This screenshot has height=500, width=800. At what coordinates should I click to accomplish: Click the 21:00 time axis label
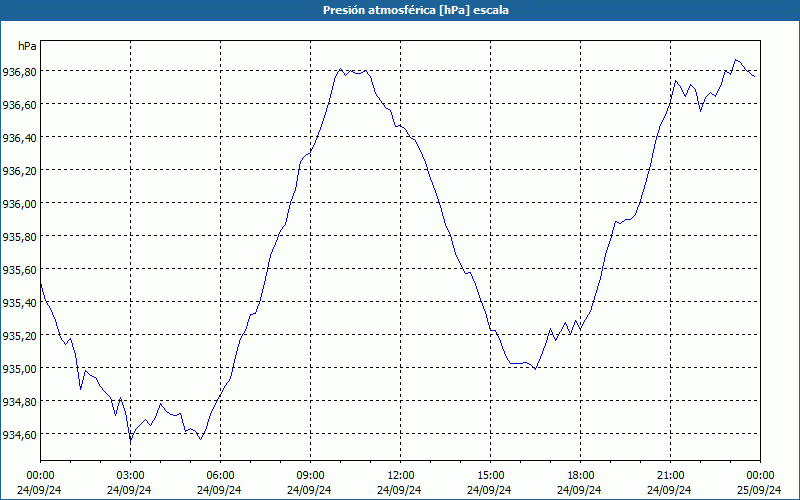[x=670, y=476]
